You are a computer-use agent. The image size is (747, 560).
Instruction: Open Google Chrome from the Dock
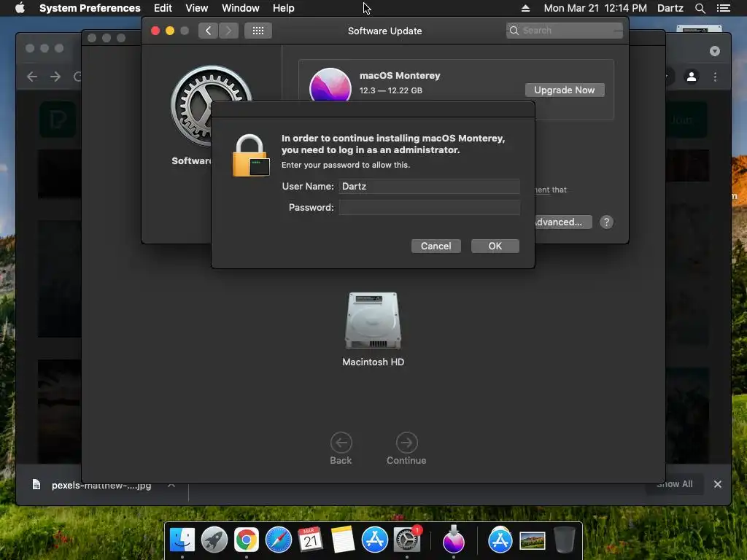pos(247,540)
